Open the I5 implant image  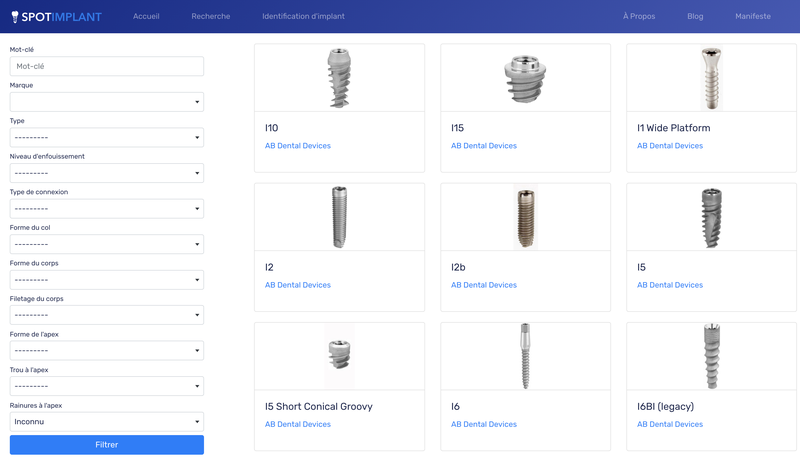711,217
